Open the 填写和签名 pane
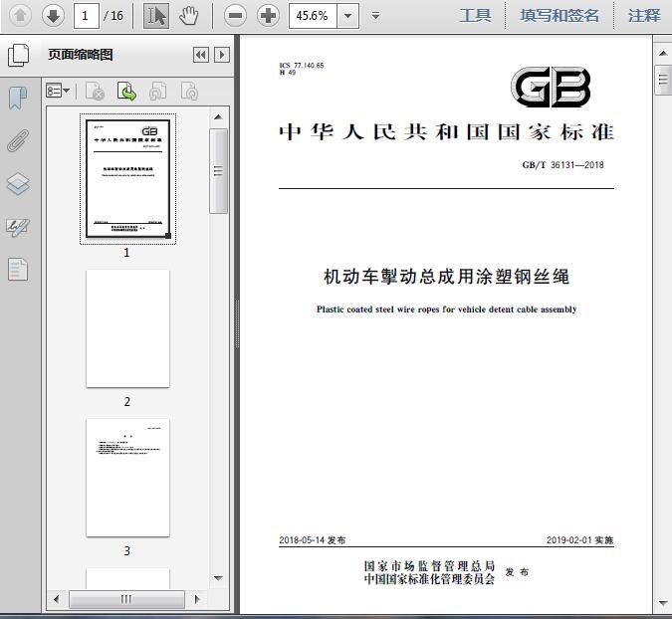The image size is (672, 619). click(559, 16)
